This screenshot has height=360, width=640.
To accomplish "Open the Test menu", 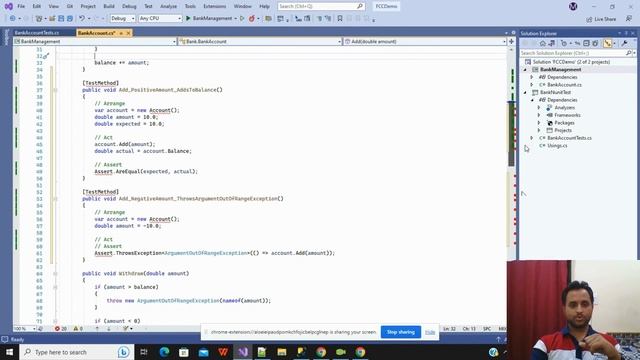I will click(x=148, y=6).
